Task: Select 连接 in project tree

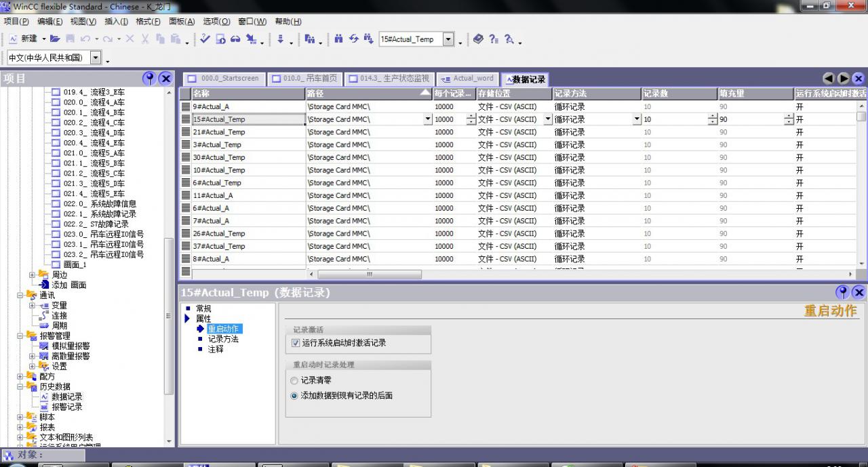Action: click(60, 316)
